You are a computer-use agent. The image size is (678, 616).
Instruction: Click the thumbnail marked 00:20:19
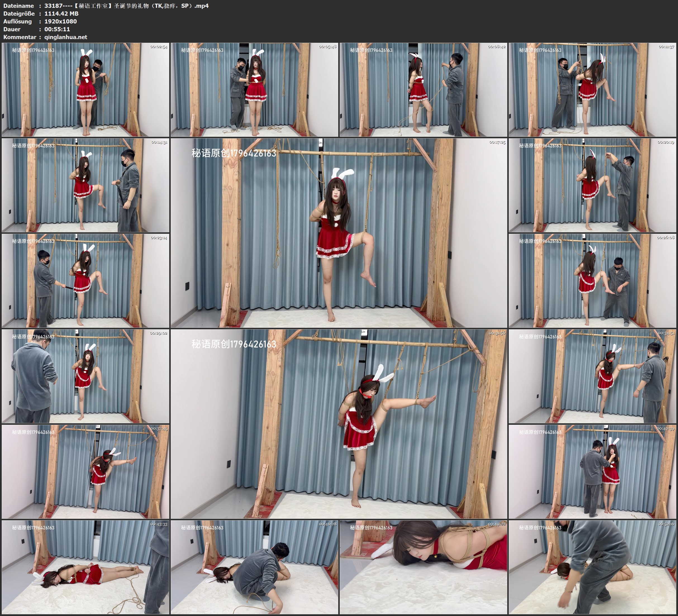[x=593, y=185]
